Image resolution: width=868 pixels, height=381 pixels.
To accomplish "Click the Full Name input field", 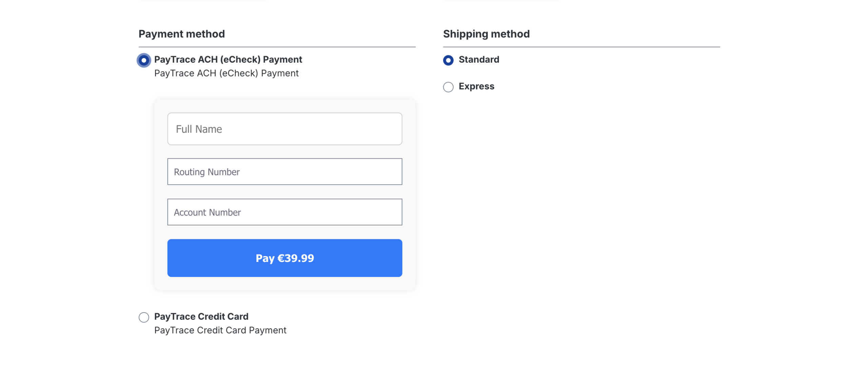I will [285, 129].
